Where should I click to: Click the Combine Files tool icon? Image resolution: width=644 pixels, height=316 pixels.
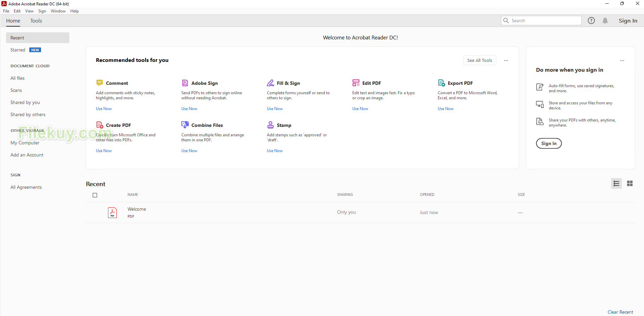coord(185,125)
